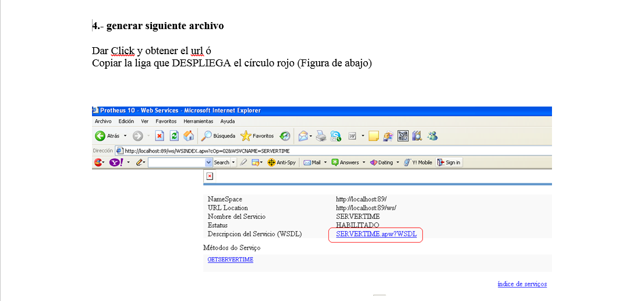Image resolution: width=644 pixels, height=301 pixels.
Task: Open the Favoritos menu in menu bar
Action: [x=166, y=122]
